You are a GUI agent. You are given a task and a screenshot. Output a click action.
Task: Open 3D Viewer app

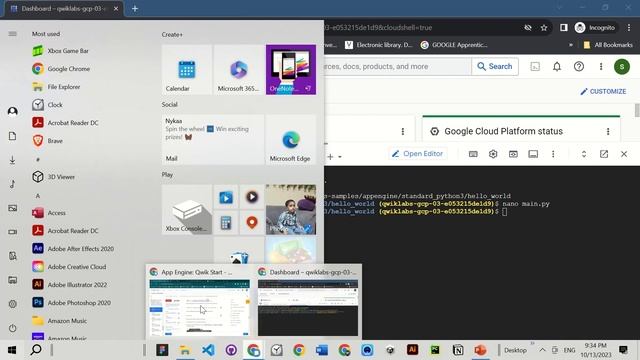tap(53, 177)
